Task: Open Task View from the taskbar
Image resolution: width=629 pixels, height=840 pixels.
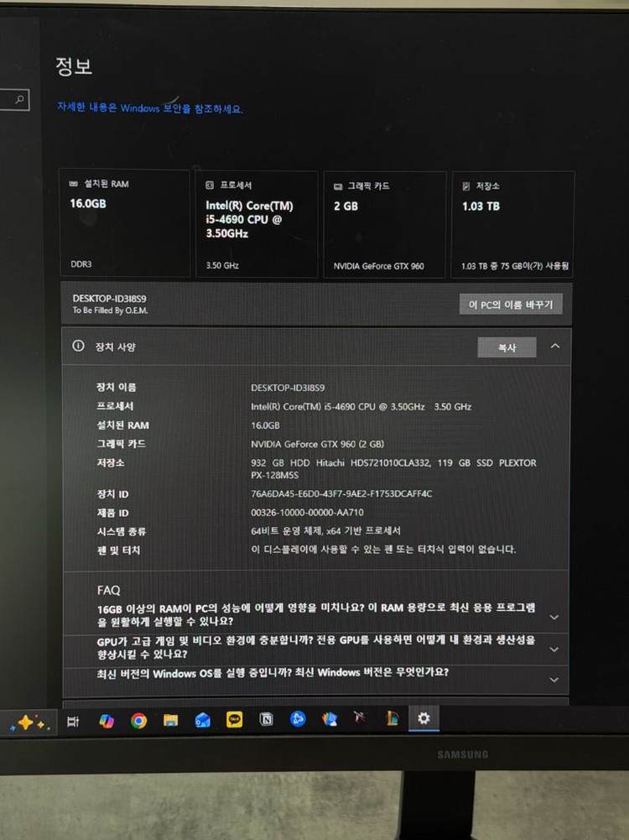Action: click(73, 721)
